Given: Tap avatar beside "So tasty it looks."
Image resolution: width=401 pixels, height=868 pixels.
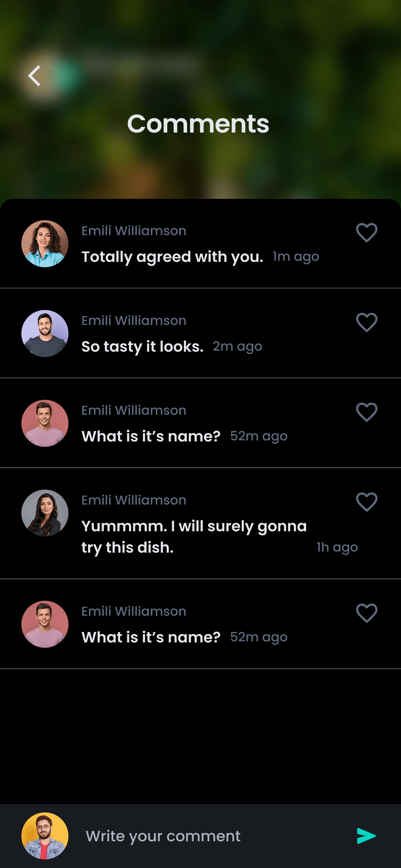Looking at the screenshot, I should pos(45,334).
